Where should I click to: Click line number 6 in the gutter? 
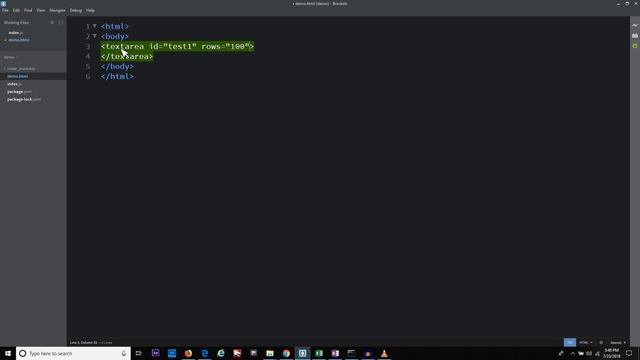pos(88,76)
